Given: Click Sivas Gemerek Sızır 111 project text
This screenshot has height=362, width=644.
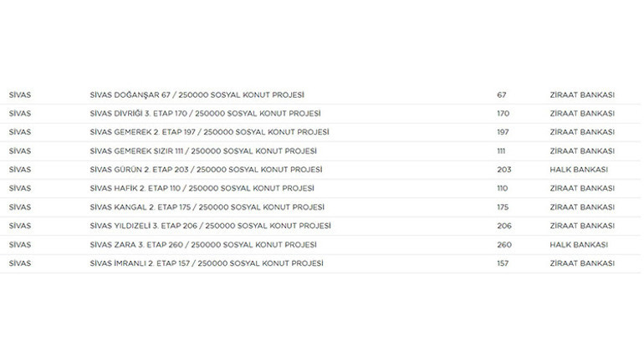Looking at the screenshot, I should (203, 151).
